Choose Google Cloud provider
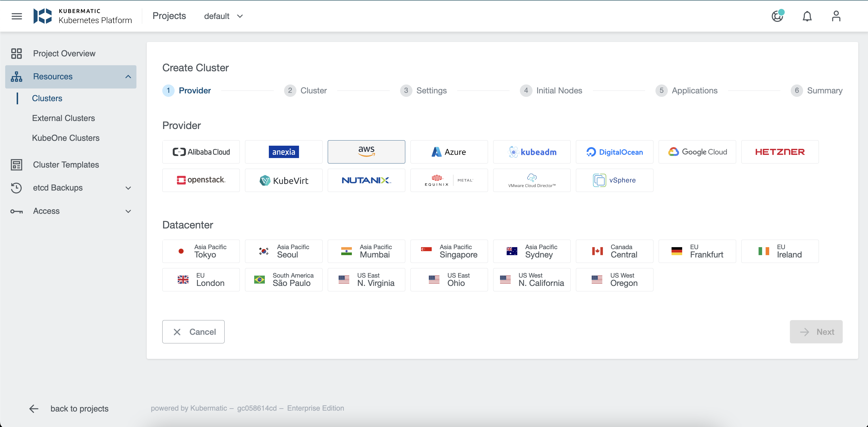Viewport: 868px width, 427px height. point(697,152)
